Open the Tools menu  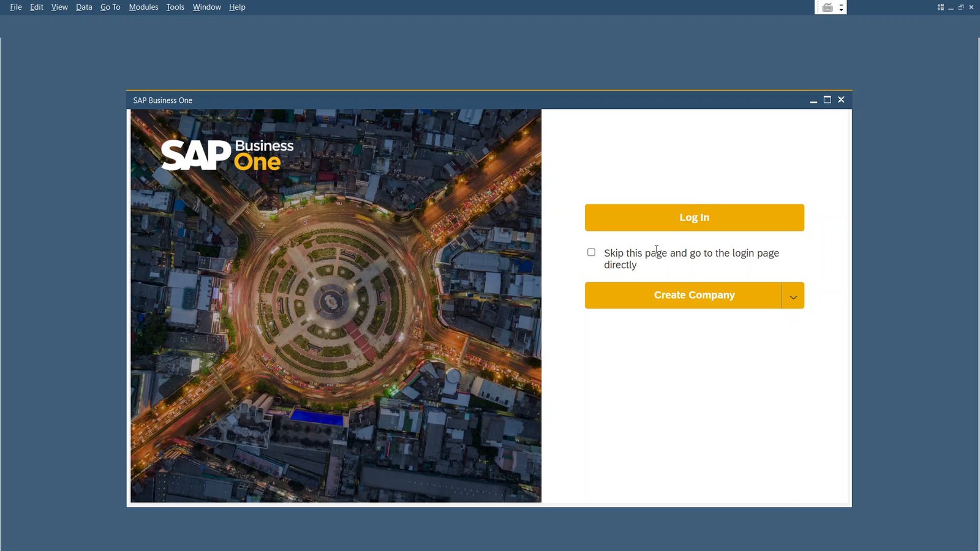[x=175, y=7]
